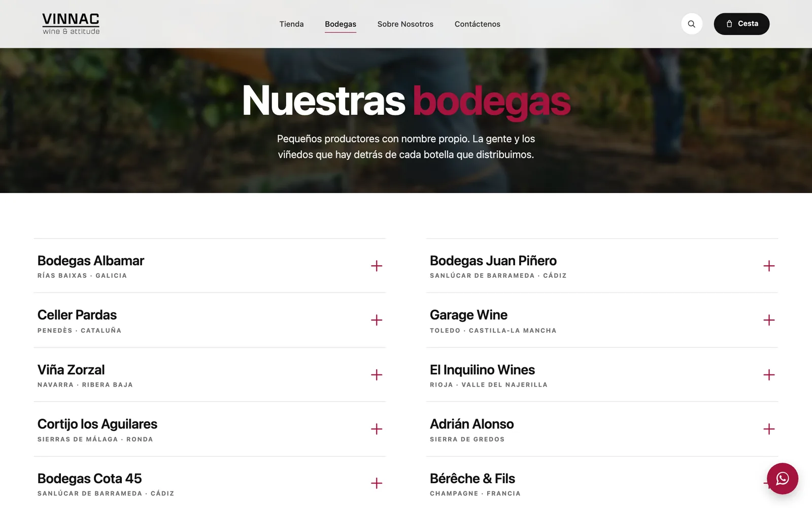Go to the Tienda menu item

[291, 24]
